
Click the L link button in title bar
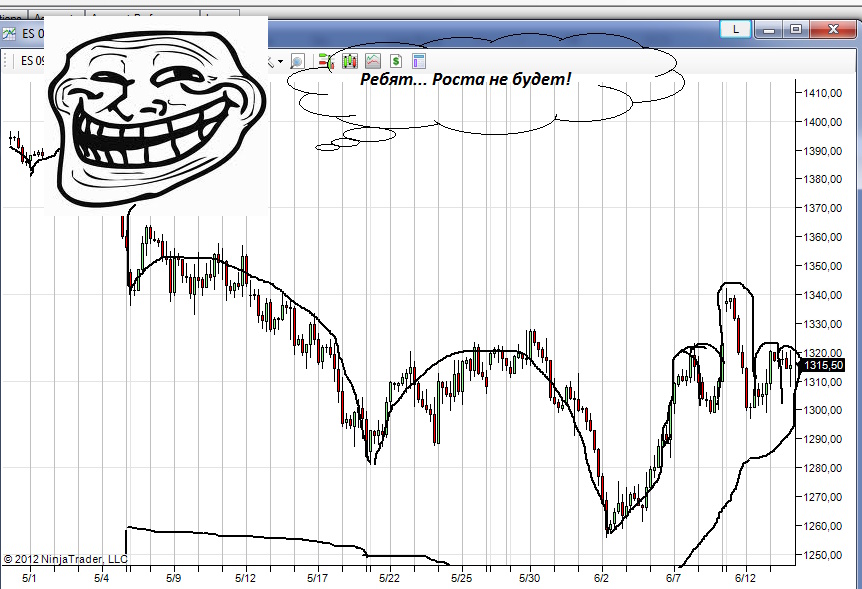point(736,30)
